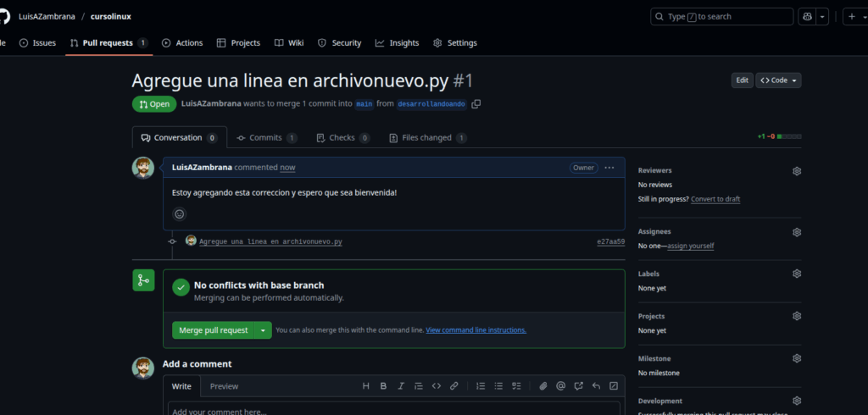Screen dimensions: 868x415
Task: Insert a link with the toolbar link icon
Action: [x=453, y=386]
